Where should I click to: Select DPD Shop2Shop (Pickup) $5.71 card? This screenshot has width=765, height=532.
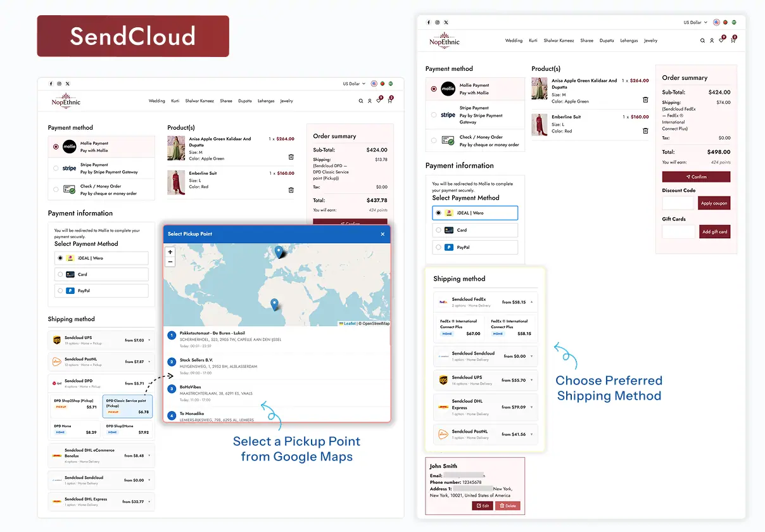(75, 406)
